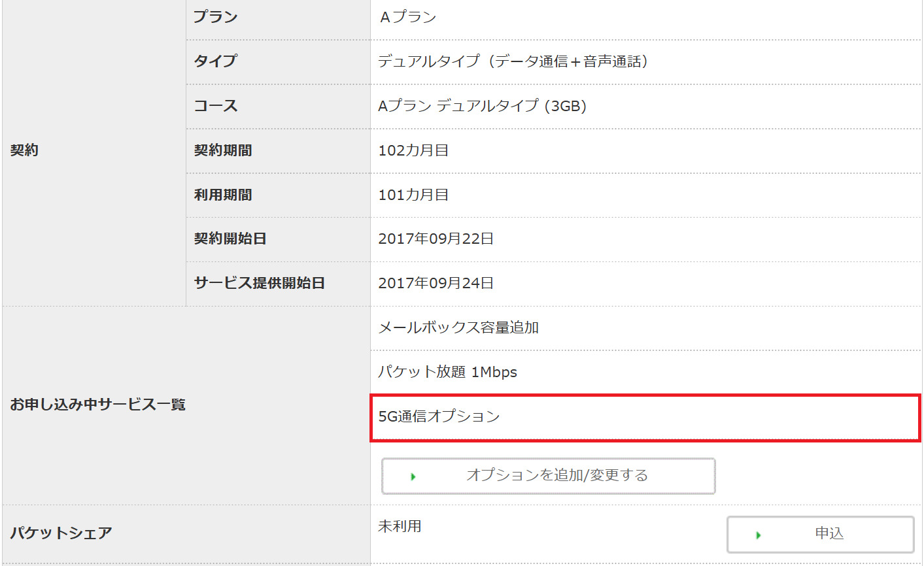924x566 pixels.
Task: Click the パケットシェア row label
Action: tap(61, 533)
